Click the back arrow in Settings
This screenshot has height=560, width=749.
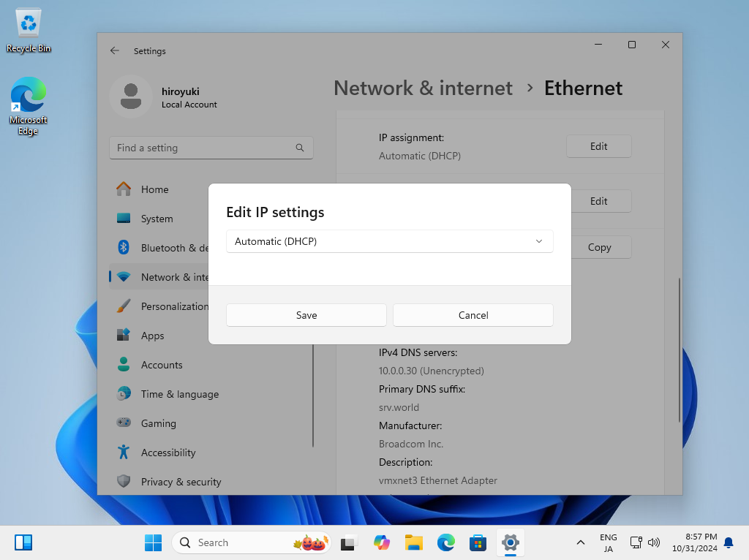(x=115, y=51)
